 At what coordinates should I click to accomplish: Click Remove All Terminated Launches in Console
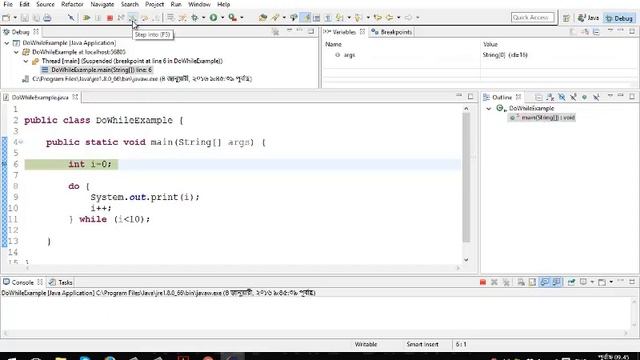pos(506,282)
